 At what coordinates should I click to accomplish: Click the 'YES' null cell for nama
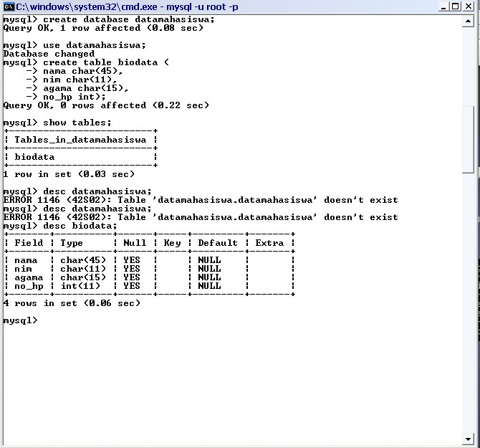[132, 260]
